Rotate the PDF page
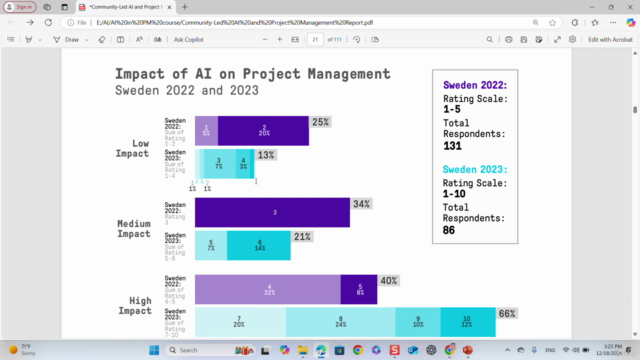Viewport: 640px width, 360px height. (356, 40)
